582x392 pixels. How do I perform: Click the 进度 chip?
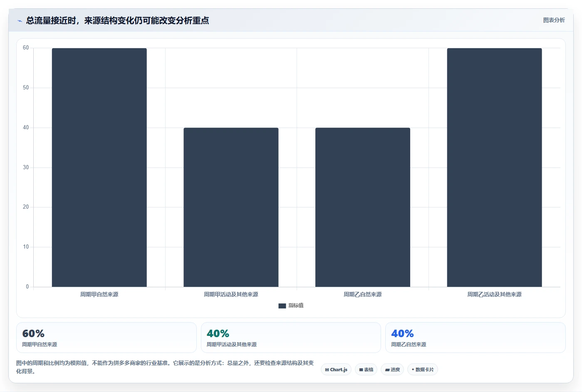(392, 370)
